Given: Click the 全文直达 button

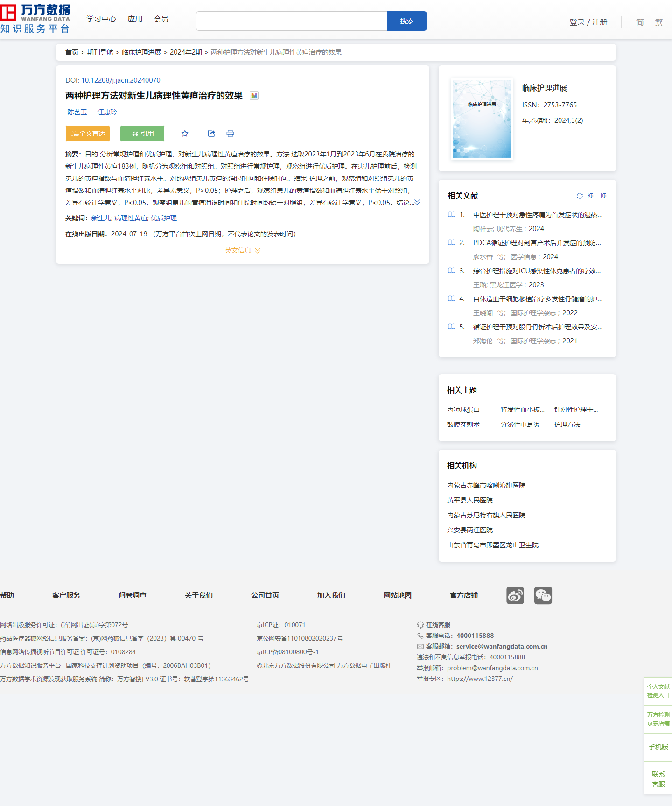Looking at the screenshot, I should (x=88, y=134).
